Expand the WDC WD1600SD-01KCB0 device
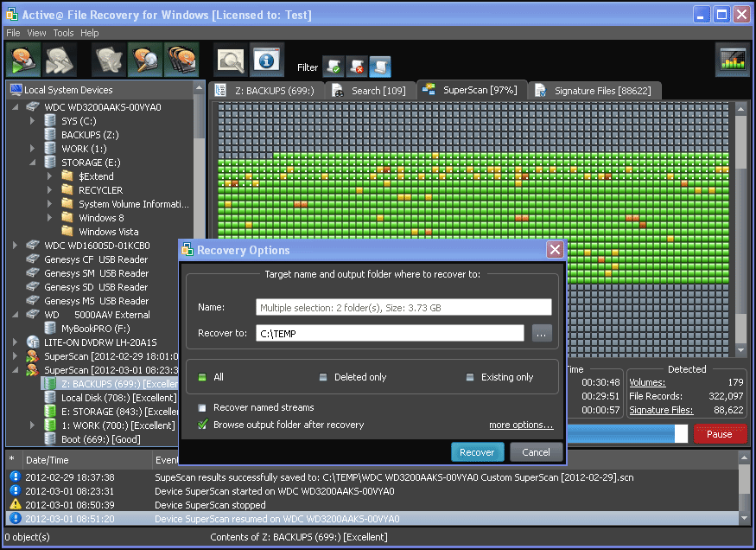The height and width of the screenshot is (550, 756). (x=14, y=245)
